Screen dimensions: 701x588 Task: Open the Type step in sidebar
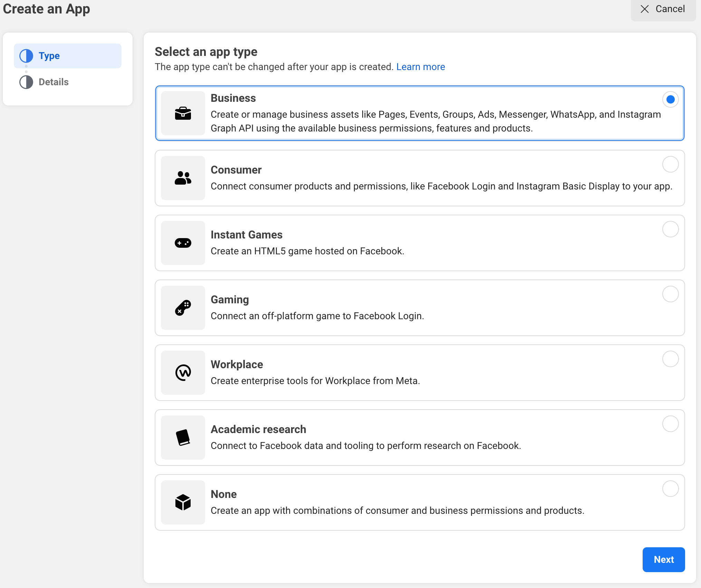(x=49, y=56)
